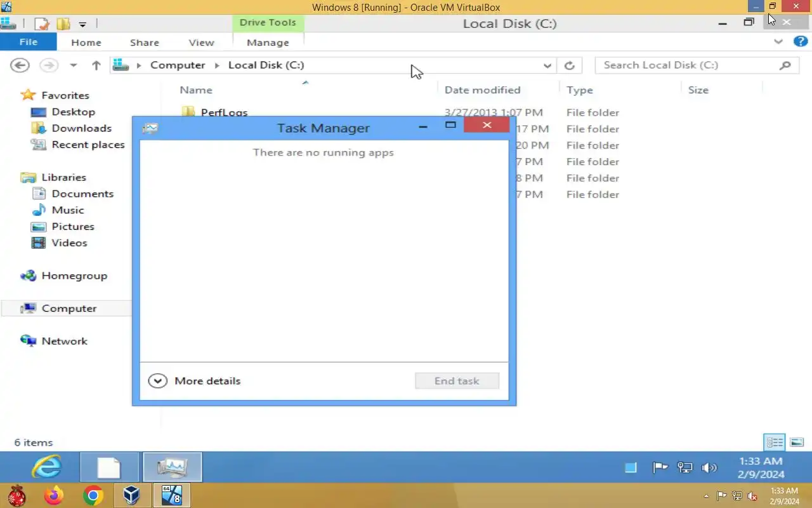Select Homegroup in the navigation pane
The width and height of the screenshot is (812, 508).
click(74, 276)
